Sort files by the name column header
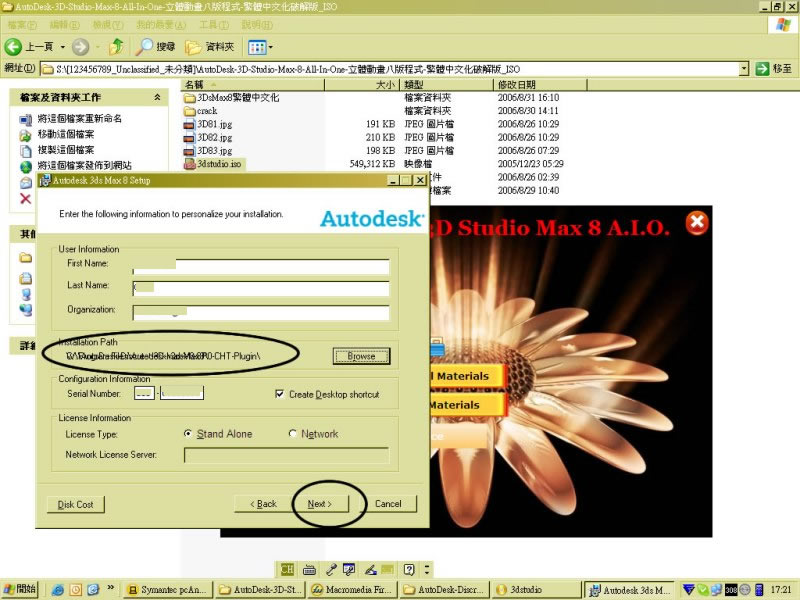This screenshot has height=600, width=800. (253, 85)
